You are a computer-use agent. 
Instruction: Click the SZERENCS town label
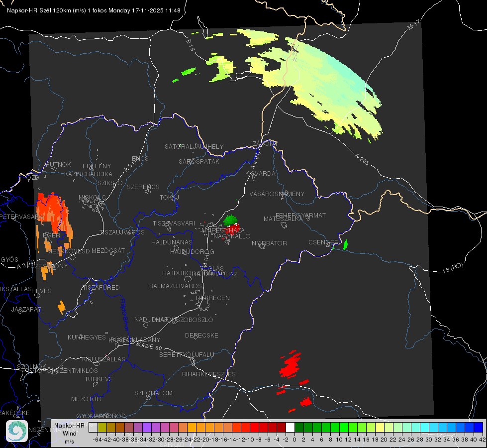(x=143, y=187)
